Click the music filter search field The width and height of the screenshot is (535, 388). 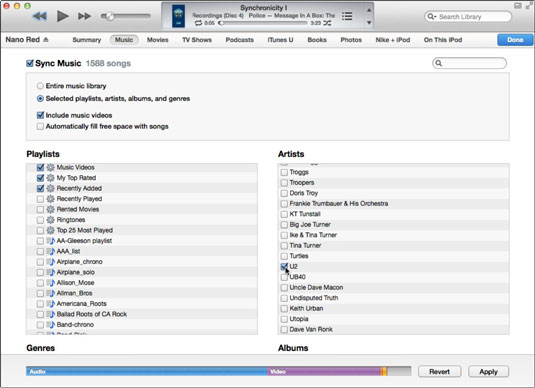(x=469, y=63)
